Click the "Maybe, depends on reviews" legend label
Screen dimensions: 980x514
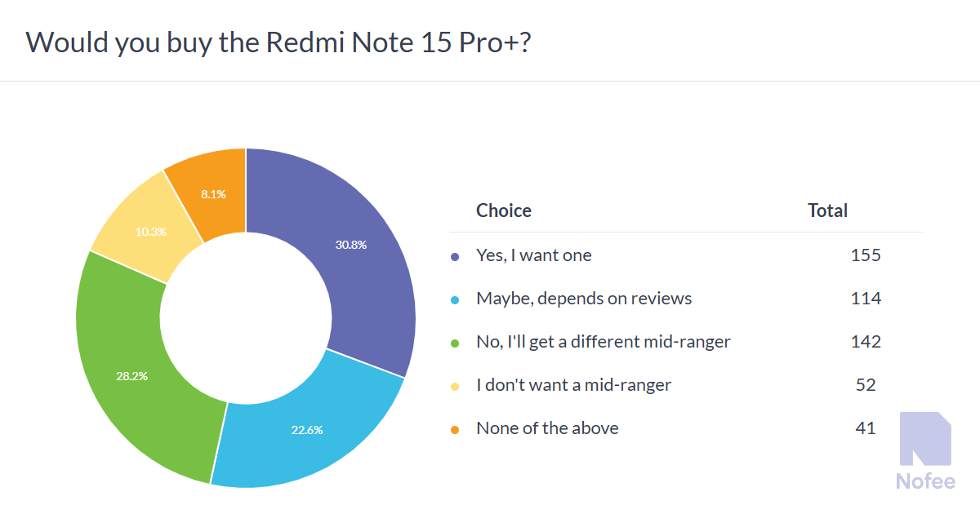click(584, 299)
